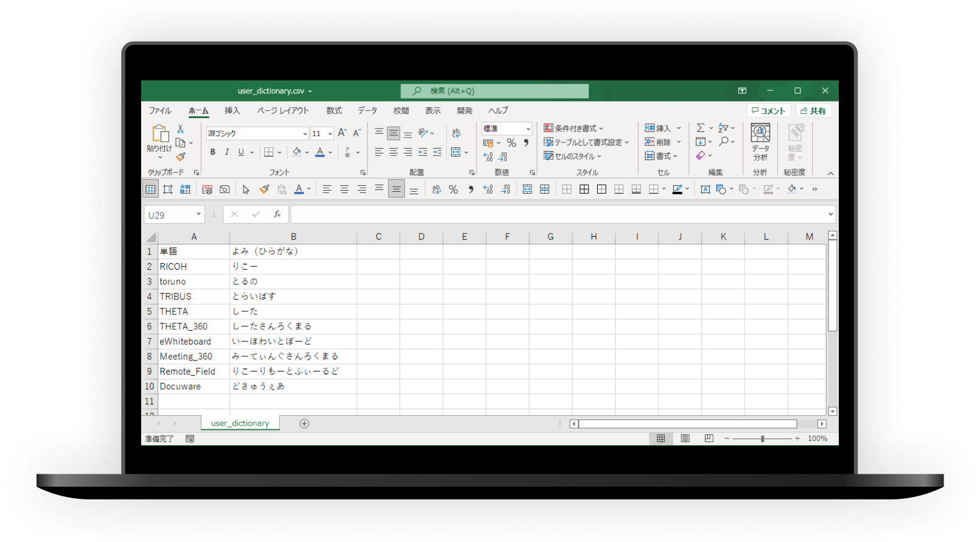
Task: Click the text box icon in the quick toolbar
Action: point(705,189)
